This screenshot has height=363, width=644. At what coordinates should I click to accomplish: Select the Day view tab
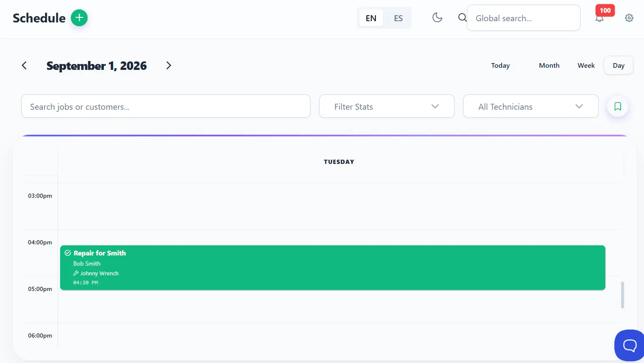pos(619,65)
